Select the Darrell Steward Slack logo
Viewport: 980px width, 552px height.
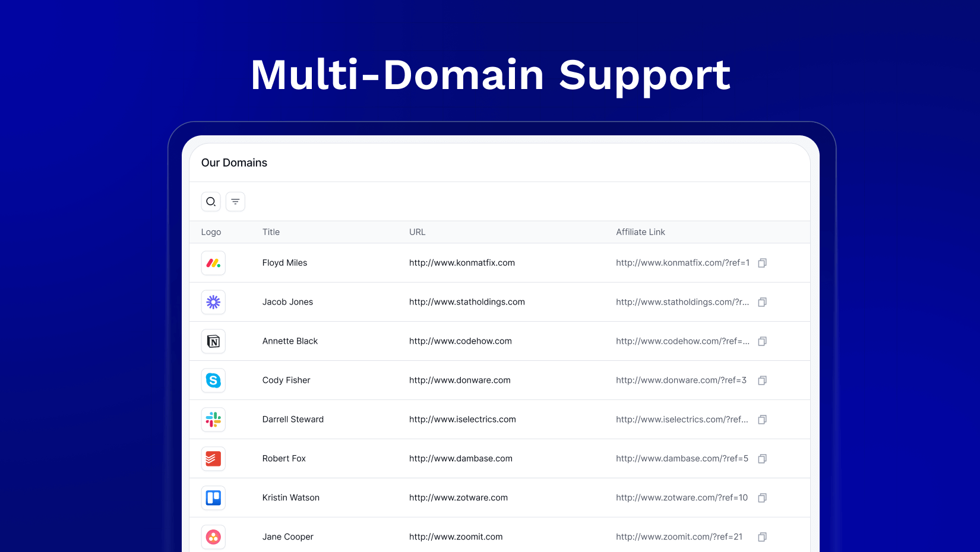tap(213, 420)
